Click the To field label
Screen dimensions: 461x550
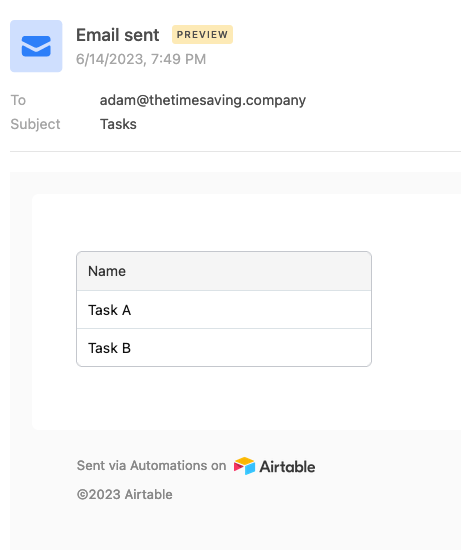coord(18,100)
